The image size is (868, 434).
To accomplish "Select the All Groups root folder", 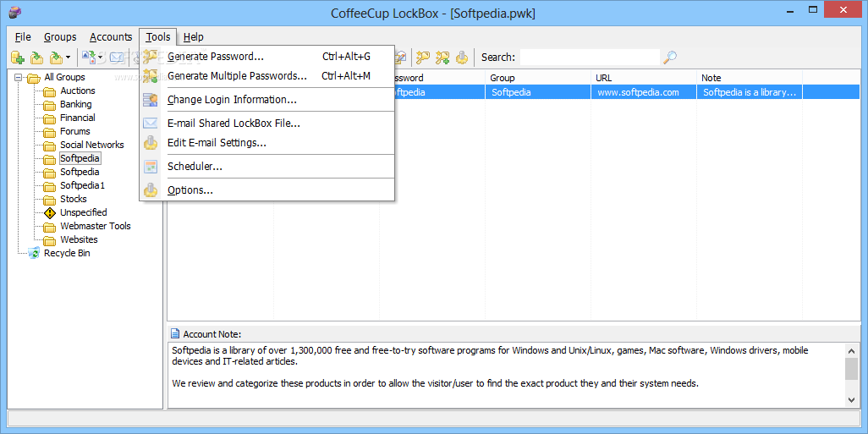I will (64, 78).
